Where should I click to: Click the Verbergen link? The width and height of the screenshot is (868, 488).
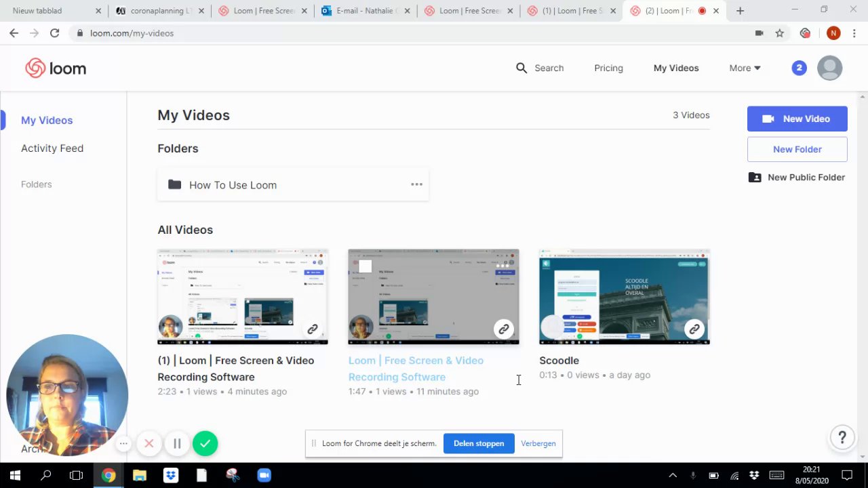pyautogui.click(x=538, y=443)
